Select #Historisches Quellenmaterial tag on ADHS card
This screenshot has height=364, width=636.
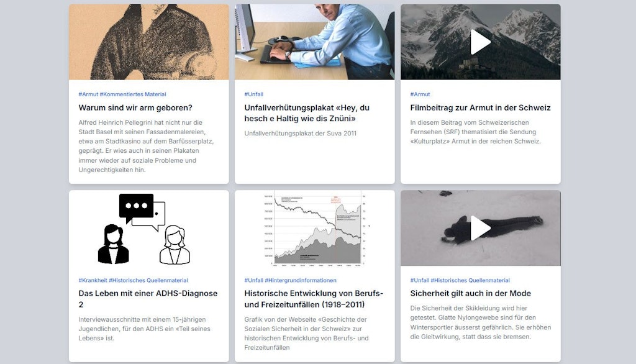coord(148,280)
